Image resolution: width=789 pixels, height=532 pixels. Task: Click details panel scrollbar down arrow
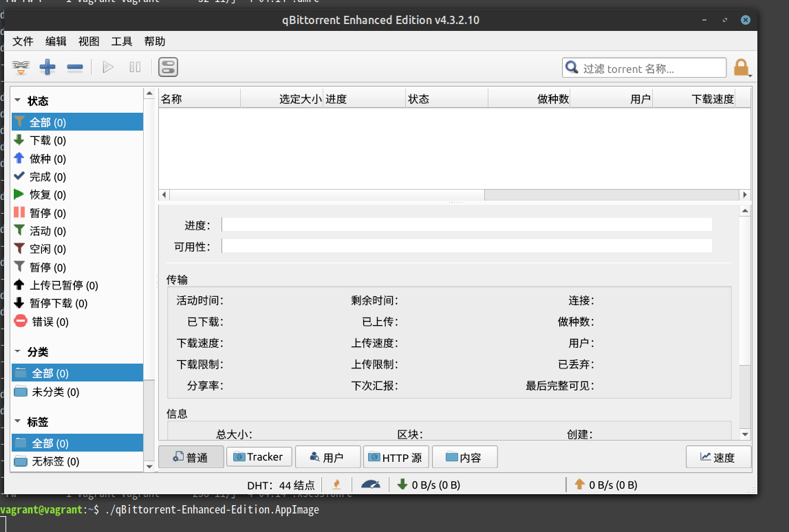[745, 434]
